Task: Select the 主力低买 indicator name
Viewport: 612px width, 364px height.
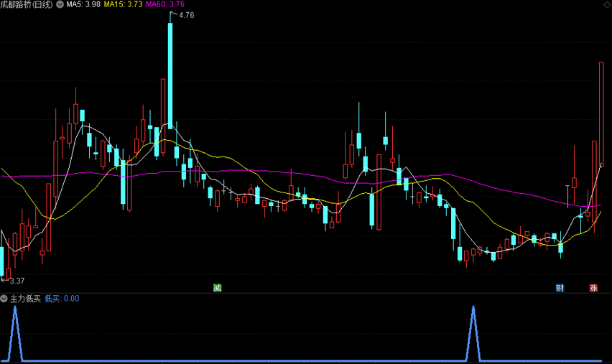Action: point(25,299)
